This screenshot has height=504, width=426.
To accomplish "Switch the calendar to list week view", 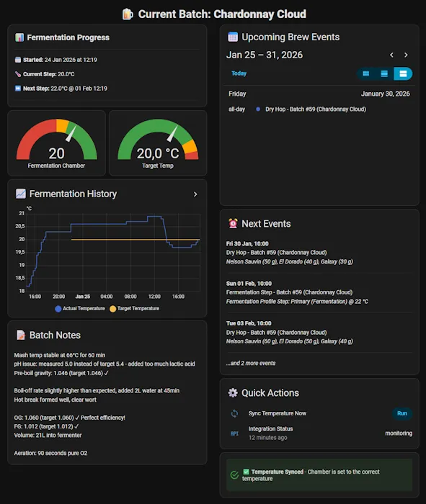I will (x=384, y=73).
